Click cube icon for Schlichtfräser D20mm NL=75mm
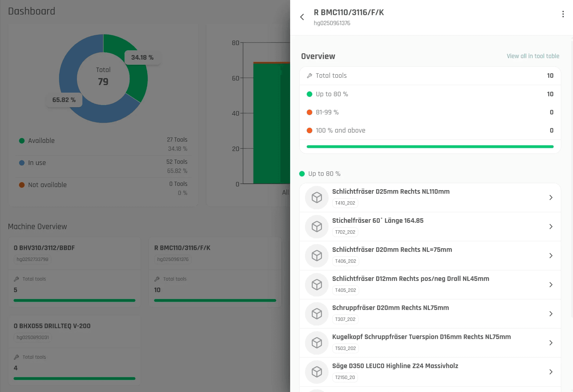 tap(317, 255)
